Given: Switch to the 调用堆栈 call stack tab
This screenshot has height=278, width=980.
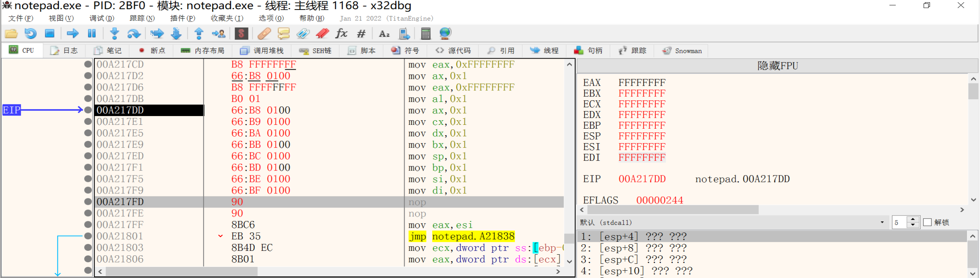Looking at the screenshot, I should pos(262,51).
